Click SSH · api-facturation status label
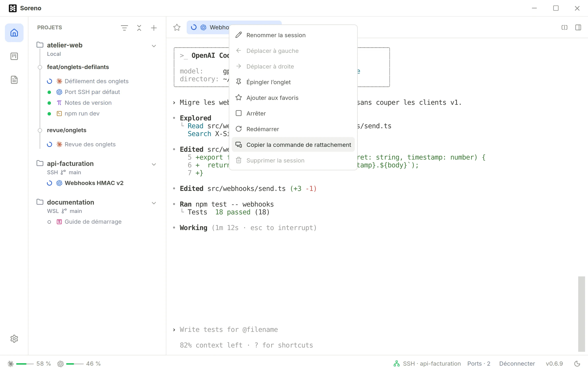Image resolution: width=588 pixels, height=372 pixels. point(432,364)
